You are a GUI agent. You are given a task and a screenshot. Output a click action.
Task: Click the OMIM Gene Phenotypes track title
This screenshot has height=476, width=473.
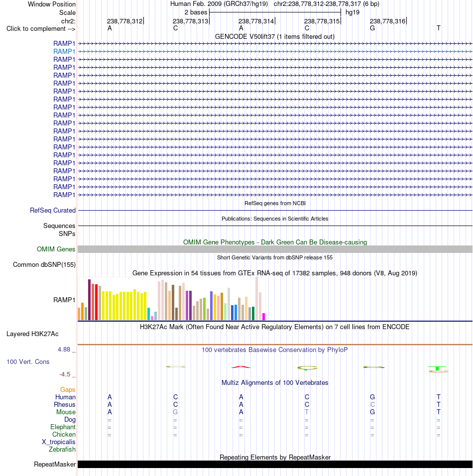pyautogui.click(x=275, y=242)
